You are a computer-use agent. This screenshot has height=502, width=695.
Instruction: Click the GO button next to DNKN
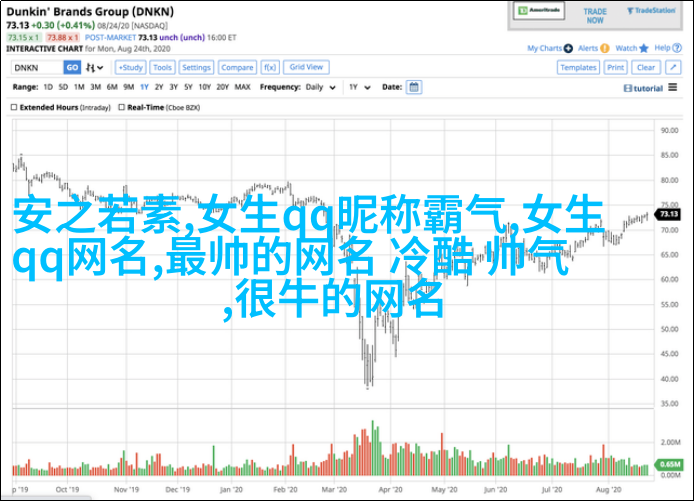(x=72, y=68)
